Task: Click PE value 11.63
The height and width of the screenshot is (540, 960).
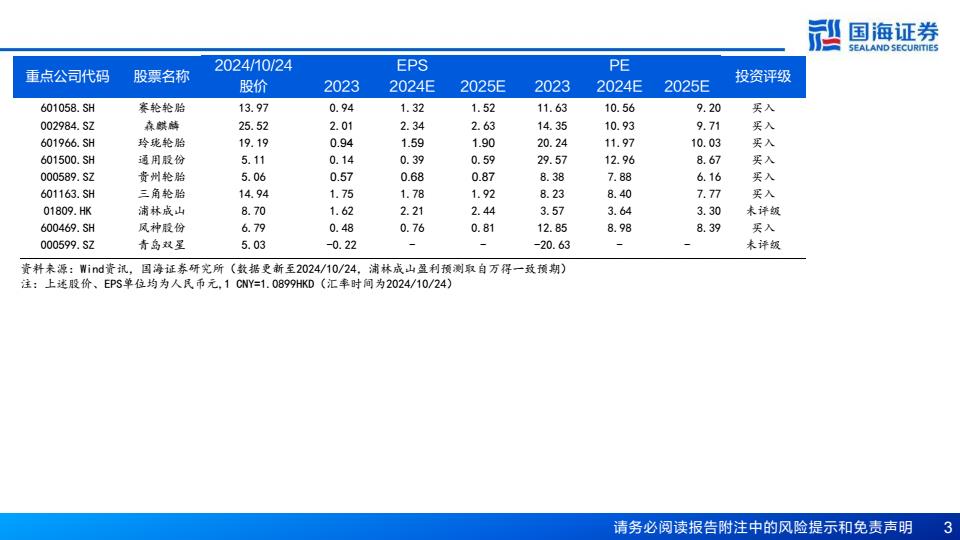Action: click(x=552, y=108)
